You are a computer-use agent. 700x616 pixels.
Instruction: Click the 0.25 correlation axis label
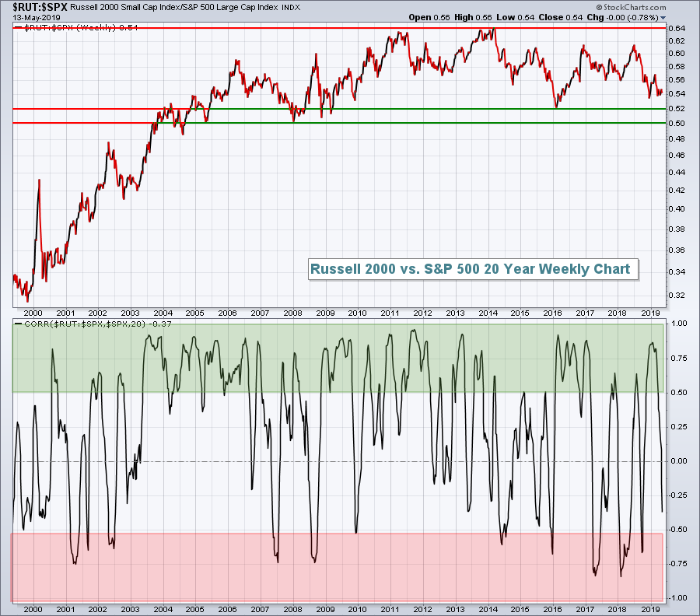point(679,427)
